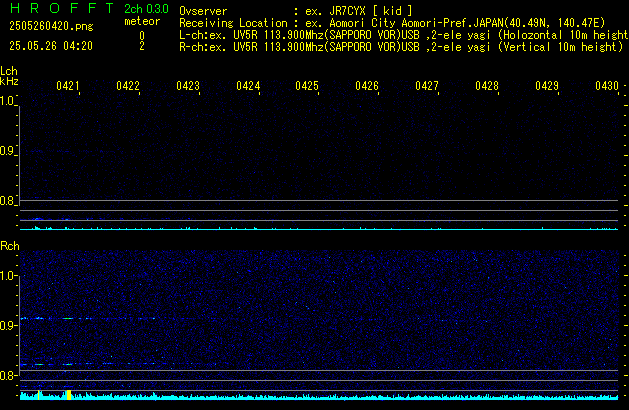Click the 0427 time marker

pos(427,86)
